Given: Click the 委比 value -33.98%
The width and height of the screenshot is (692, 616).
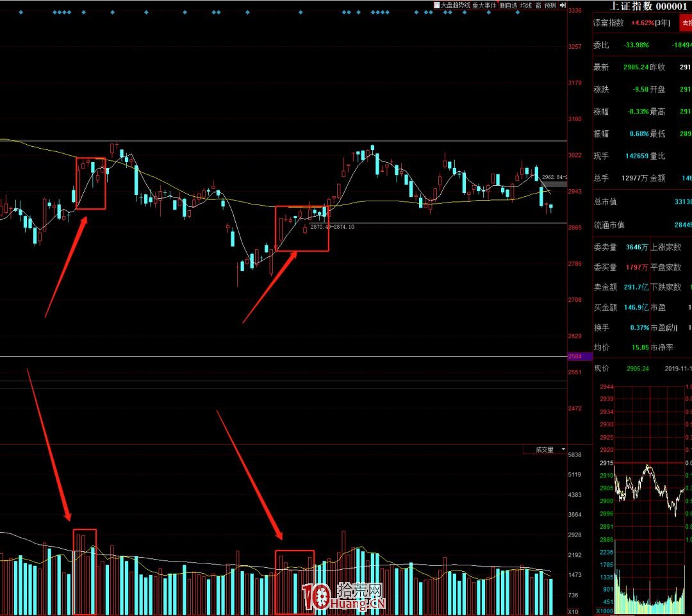Looking at the screenshot, I should pyautogui.click(x=636, y=45).
